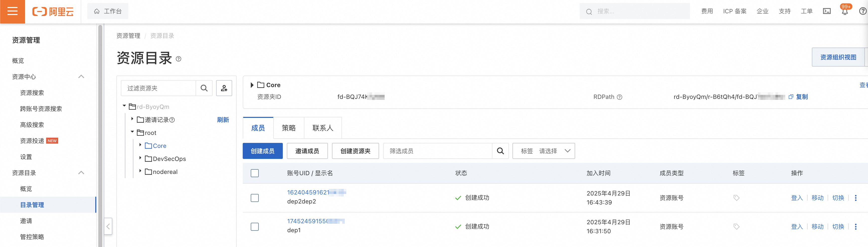Open ICP 备案 in the top menu
This screenshot has width=868, height=247.
click(735, 12)
